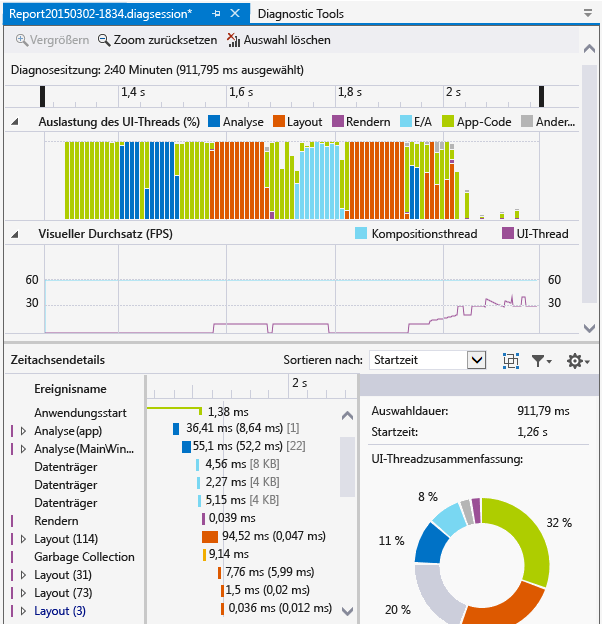
Task: Open the Sortieren nach Startzeit dropdown
Action: point(476,360)
